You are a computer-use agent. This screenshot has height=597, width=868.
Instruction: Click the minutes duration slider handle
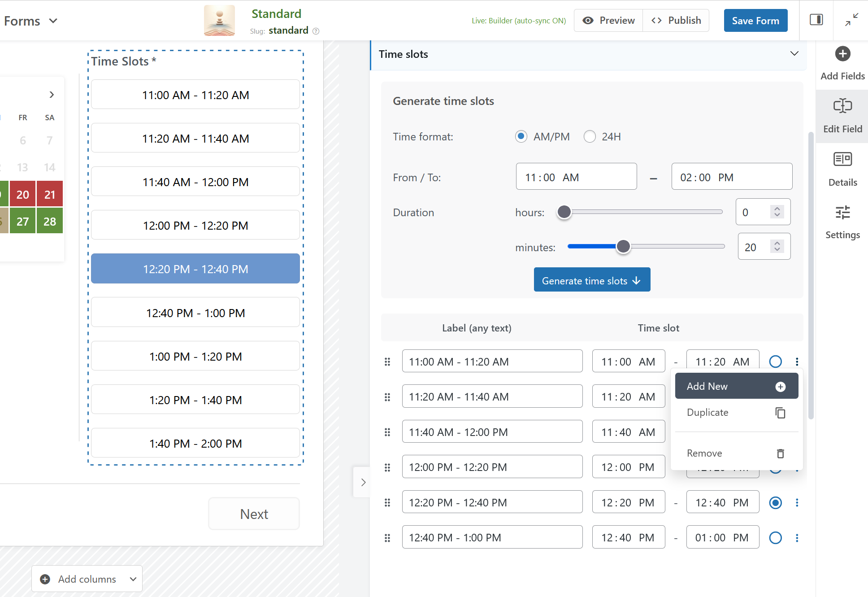(x=623, y=246)
